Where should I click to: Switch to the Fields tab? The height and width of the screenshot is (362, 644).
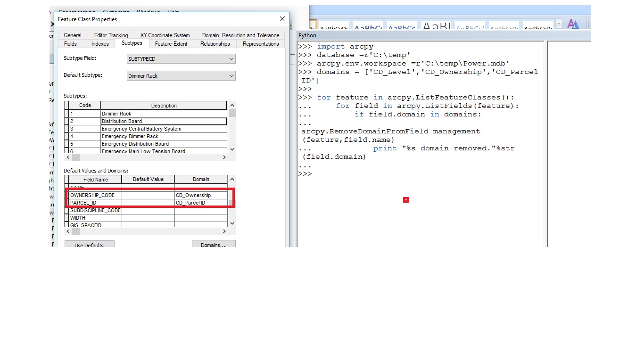[71, 43]
